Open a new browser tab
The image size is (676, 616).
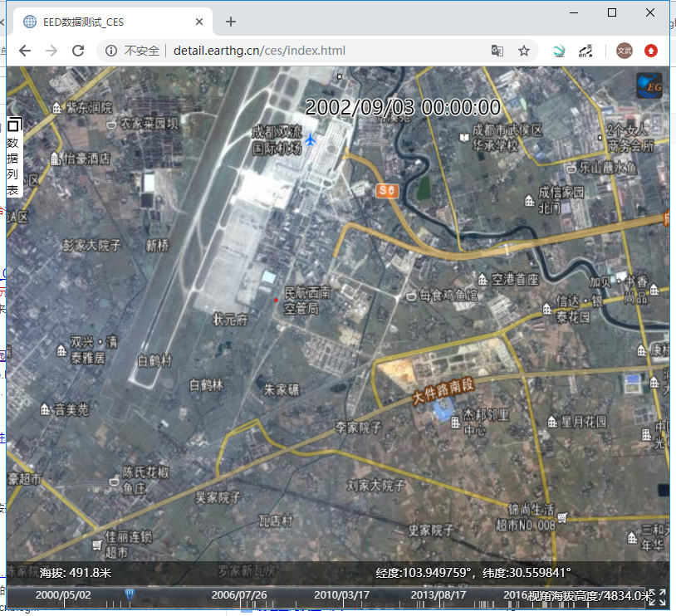click(x=231, y=22)
